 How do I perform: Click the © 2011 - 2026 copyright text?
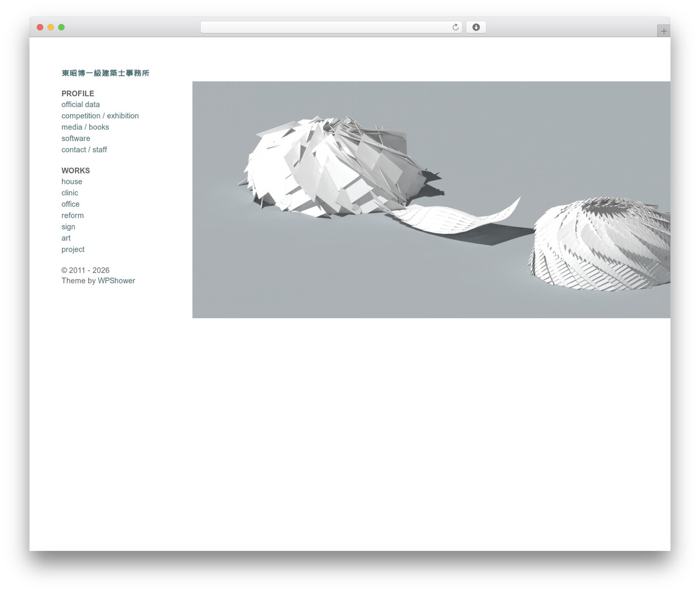click(x=85, y=270)
